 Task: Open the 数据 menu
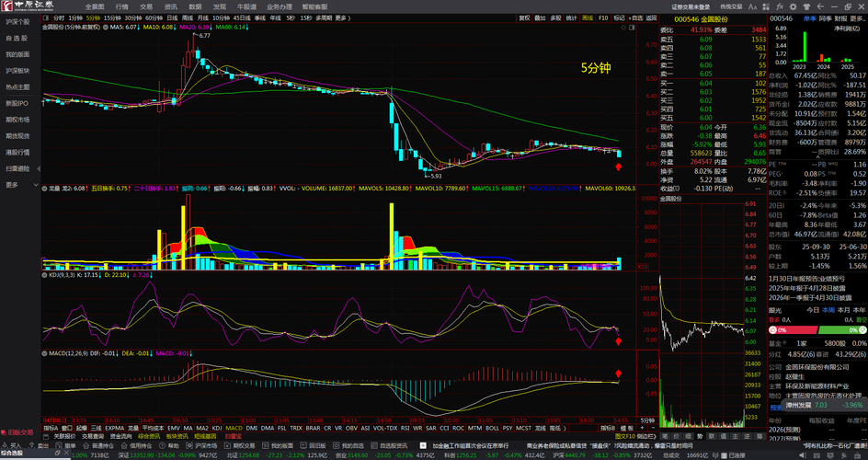(x=195, y=6)
